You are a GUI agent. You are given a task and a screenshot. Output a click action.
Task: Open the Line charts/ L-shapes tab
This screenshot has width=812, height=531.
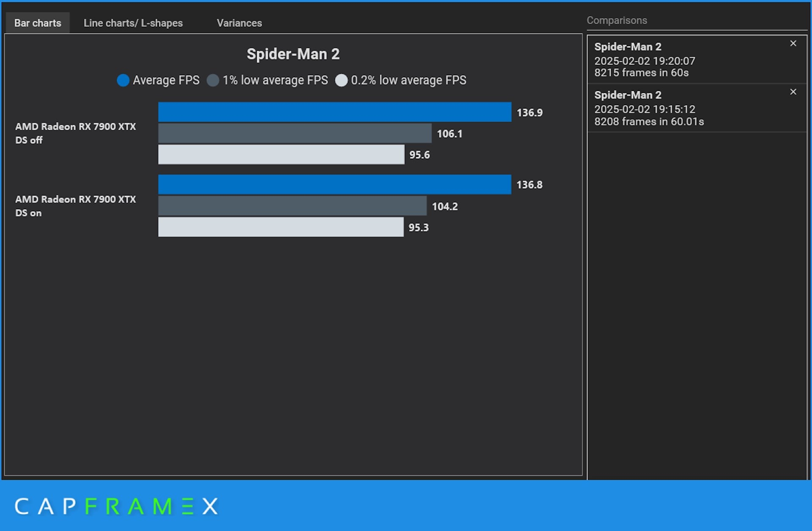pos(133,23)
